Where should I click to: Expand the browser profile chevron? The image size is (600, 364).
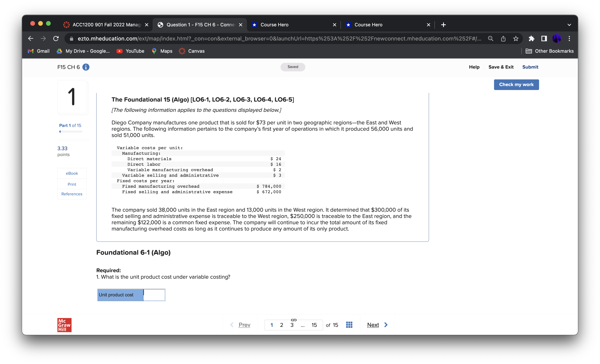pos(569,25)
